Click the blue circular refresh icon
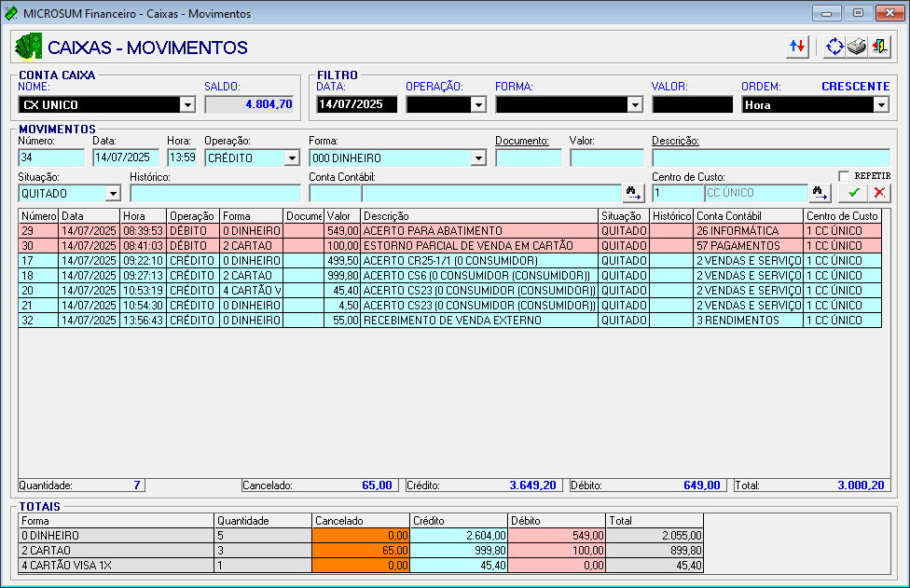The image size is (910, 588). coord(834,47)
